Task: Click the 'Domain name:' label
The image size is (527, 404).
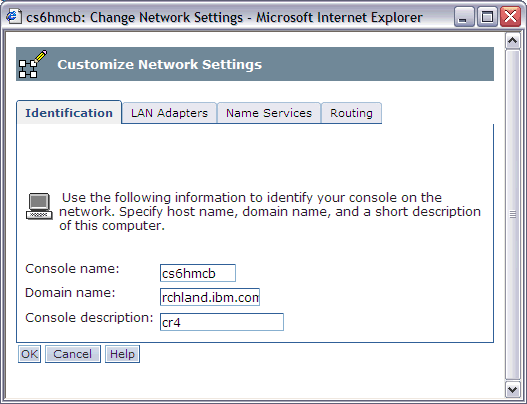Action: pyautogui.click(x=70, y=292)
